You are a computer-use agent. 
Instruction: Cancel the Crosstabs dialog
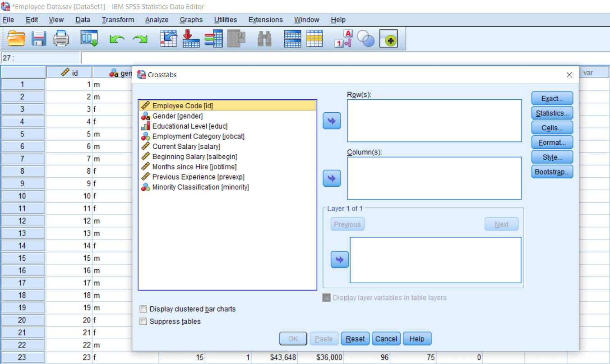coord(386,339)
